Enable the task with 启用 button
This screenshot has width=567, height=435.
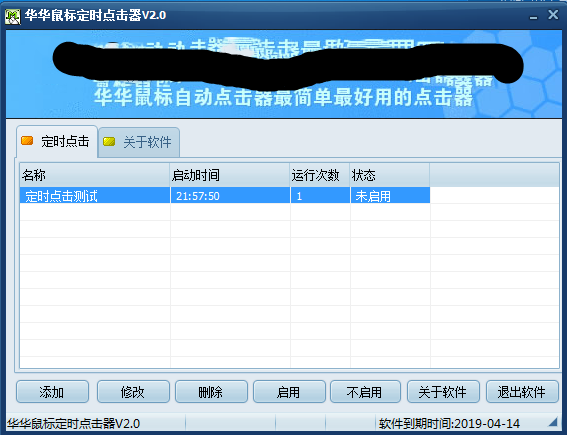click(289, 392)
